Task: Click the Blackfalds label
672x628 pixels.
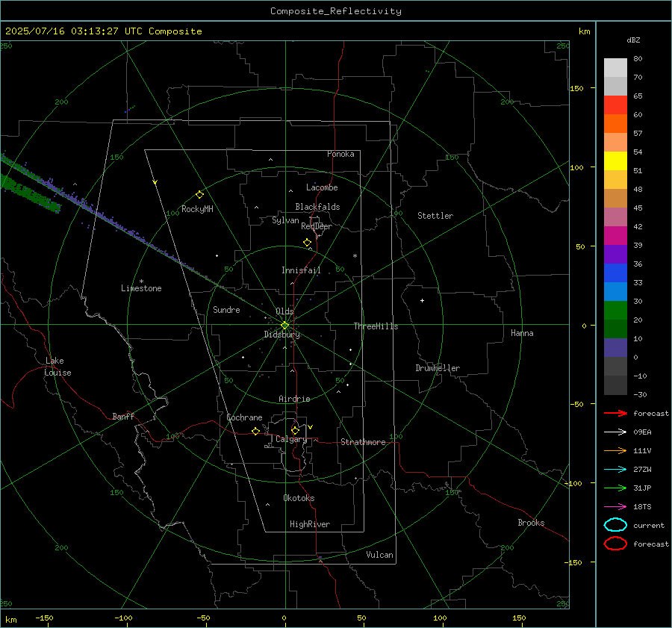Action: click(x=317, y=207)
